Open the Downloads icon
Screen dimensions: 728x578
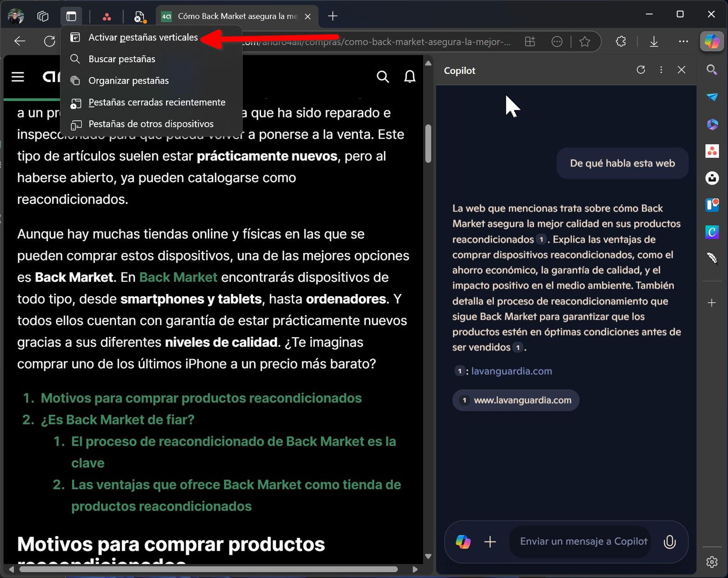point(654,42)
